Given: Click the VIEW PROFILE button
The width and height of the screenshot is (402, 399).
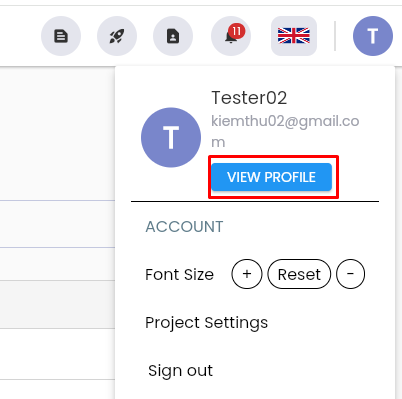Looking at the screenshot, I should (272, 177).
